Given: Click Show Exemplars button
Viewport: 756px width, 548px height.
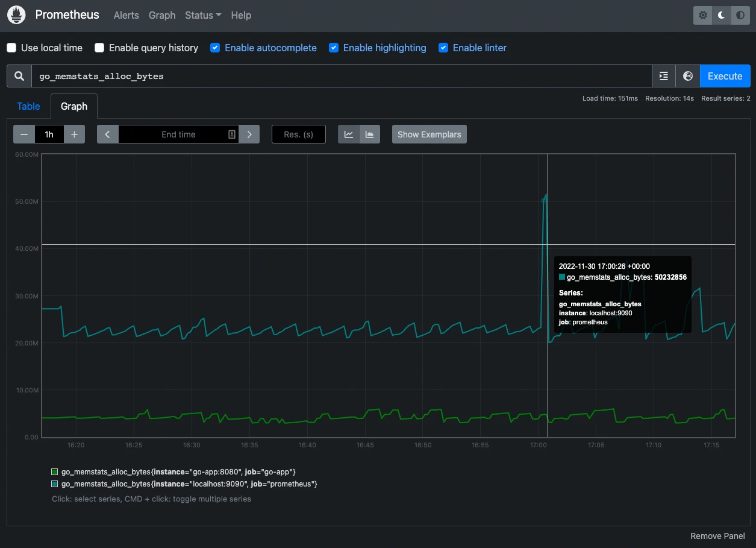Looking at the screenshot, I should [x=430, y=134].
